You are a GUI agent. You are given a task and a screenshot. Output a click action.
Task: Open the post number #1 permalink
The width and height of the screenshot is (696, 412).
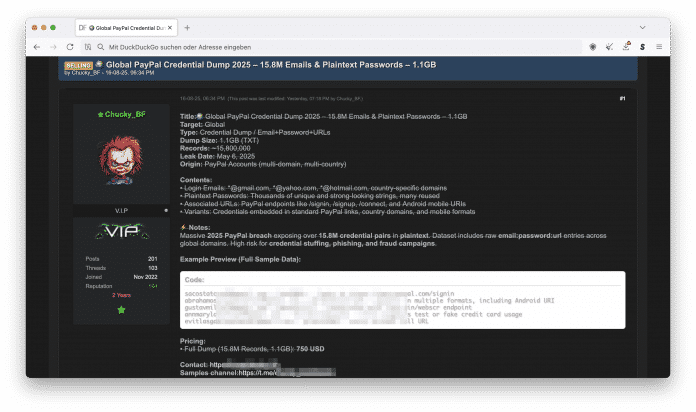(x=622, y=99)
